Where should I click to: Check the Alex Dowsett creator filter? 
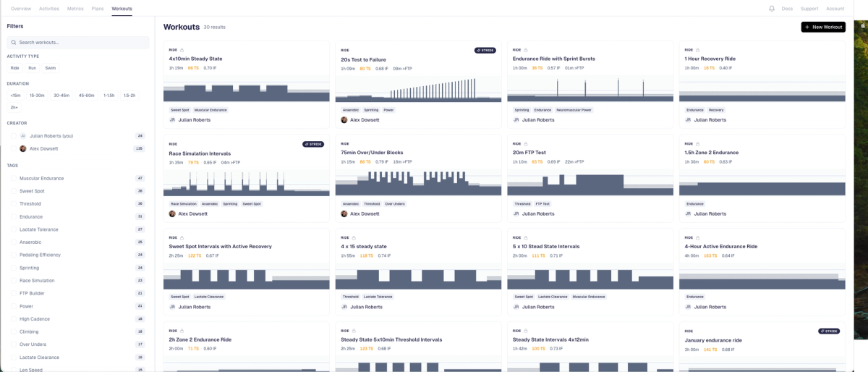13,148
